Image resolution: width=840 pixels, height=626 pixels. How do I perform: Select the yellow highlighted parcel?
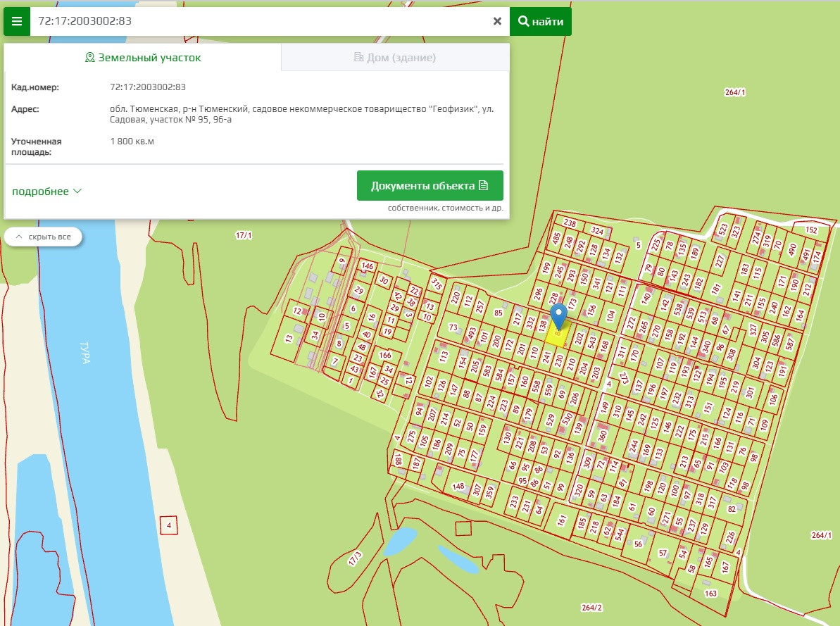pyautogui.click(x=557, y=334)
